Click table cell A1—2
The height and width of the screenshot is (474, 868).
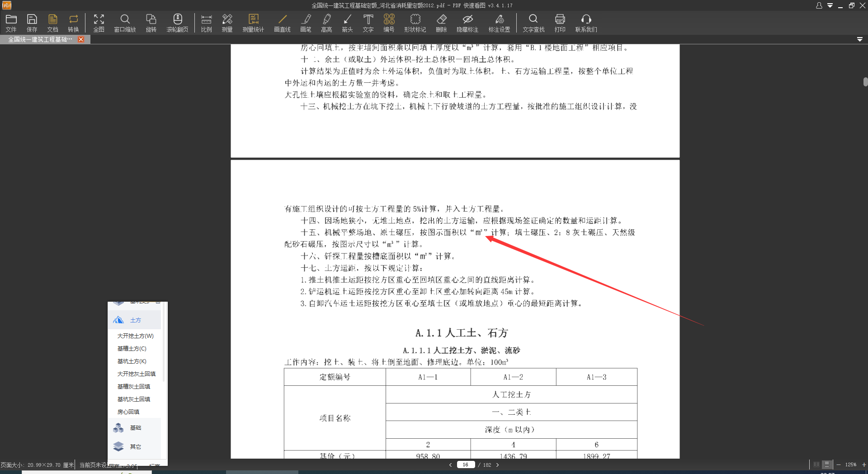coord(513,377)
